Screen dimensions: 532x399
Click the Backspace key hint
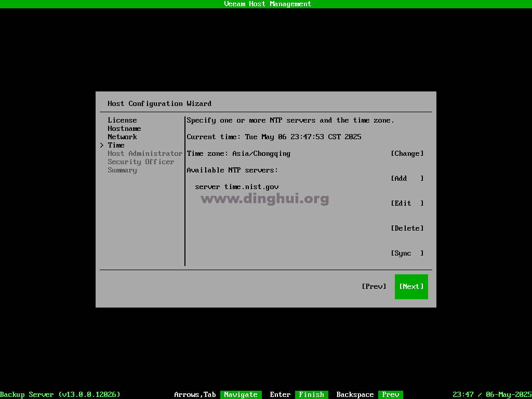pyautogui.click(x=355, y=395)
